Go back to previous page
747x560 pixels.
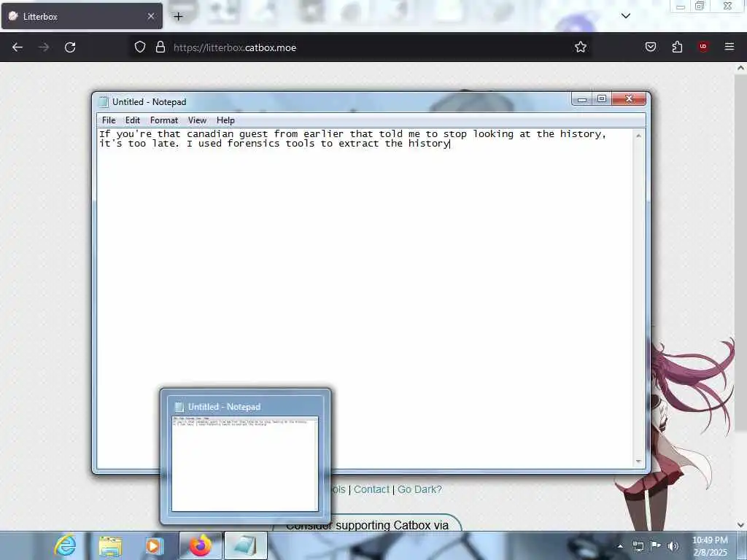(18, 47)
